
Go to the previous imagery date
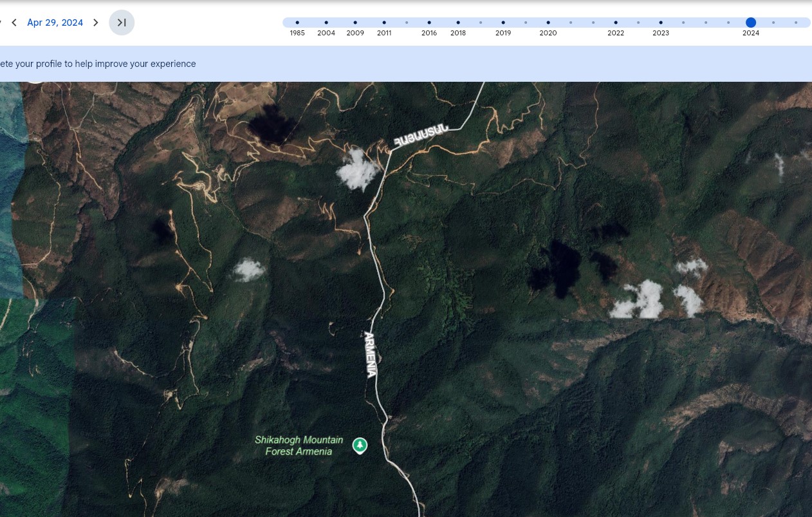point(14,23)
